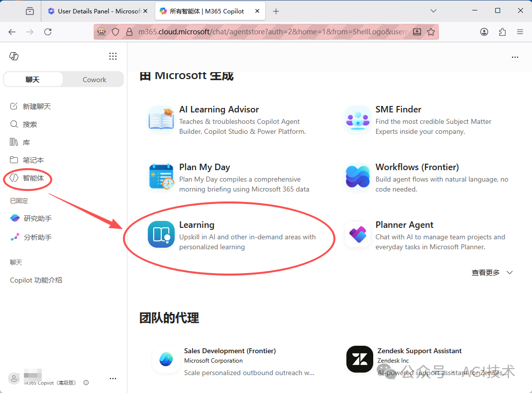Open the Workflows (Frontier) title
The height and width of the screenshot is (393, 532).
[x=417, y=167]
